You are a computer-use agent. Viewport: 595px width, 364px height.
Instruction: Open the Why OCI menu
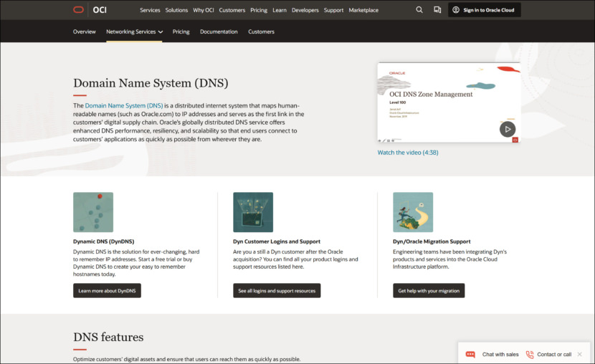coord(204,10)
